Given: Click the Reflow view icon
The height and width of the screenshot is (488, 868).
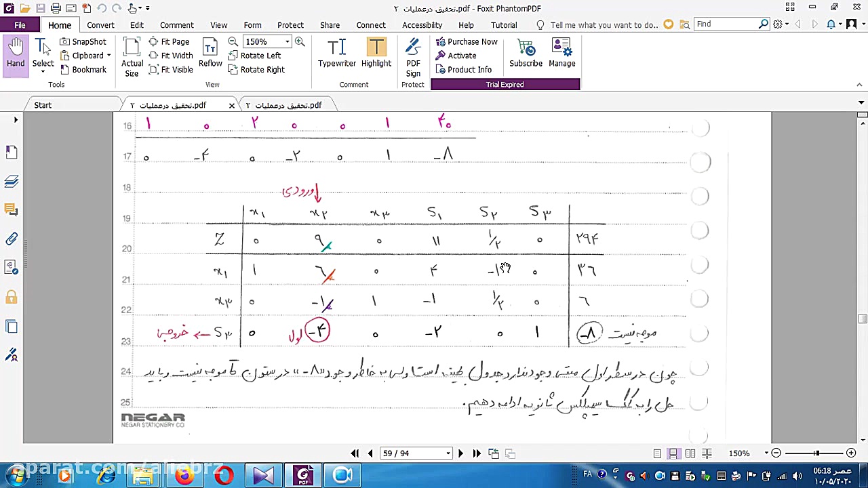Looking at the screenshot, I should (x=210, y=54).
